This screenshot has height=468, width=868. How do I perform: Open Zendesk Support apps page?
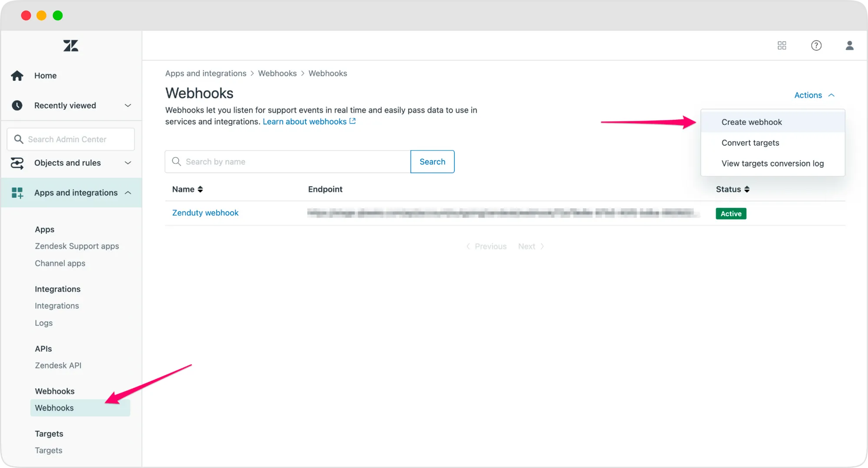[77, 246]
